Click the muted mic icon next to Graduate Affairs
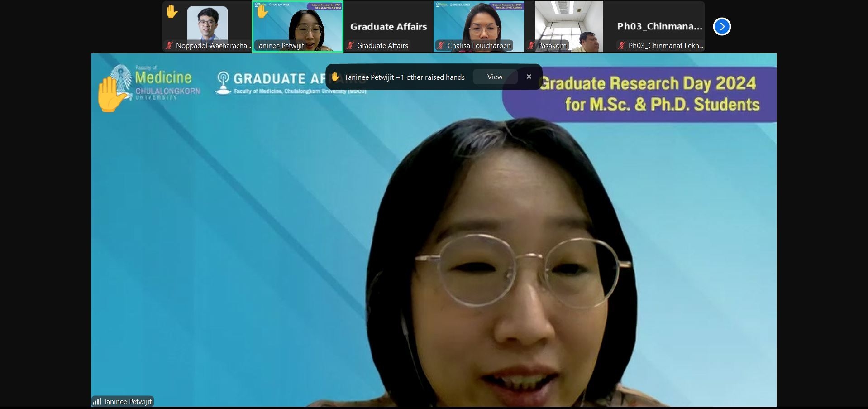The width and height of the screenshot is (868, 409). [350, 45]
